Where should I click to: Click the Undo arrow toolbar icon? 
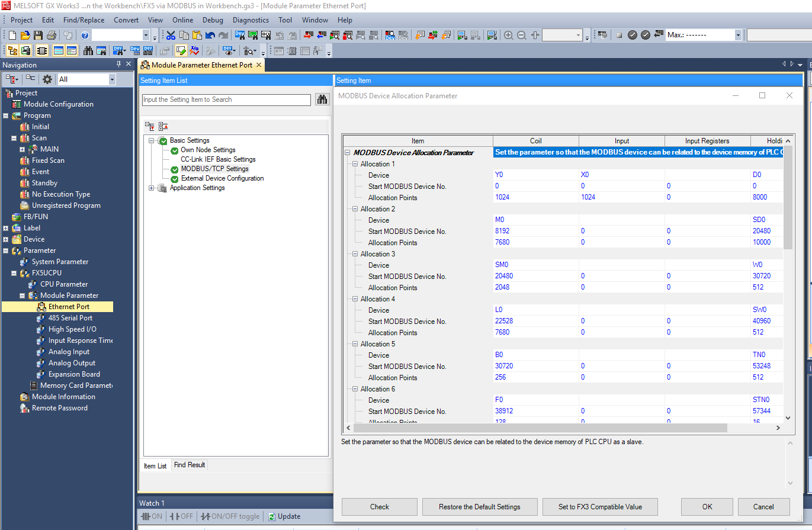210,36
